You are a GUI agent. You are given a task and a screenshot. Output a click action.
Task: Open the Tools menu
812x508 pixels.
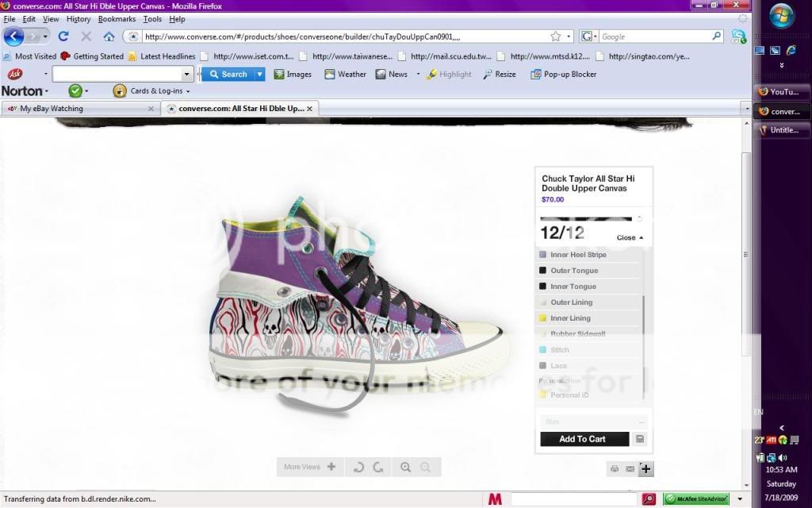152,19
